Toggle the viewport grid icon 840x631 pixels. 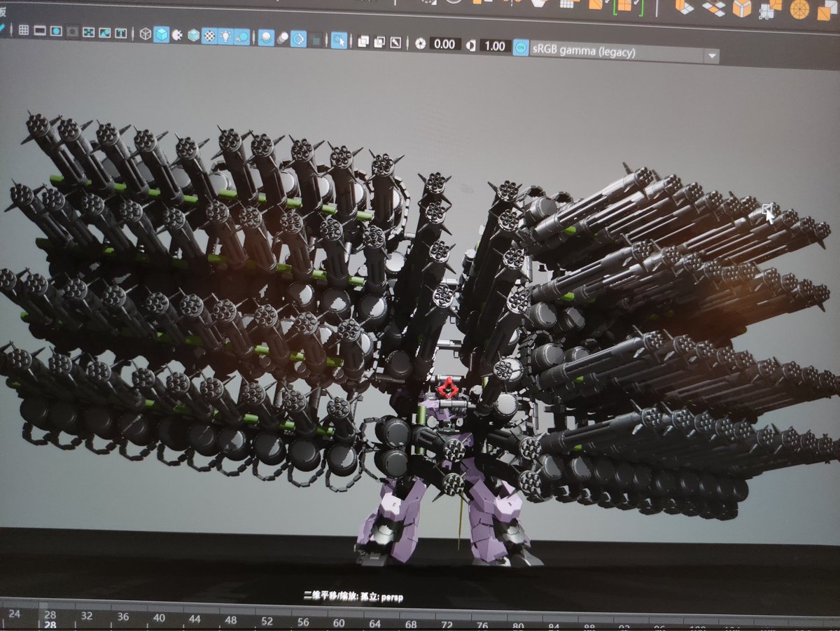coord(23,30)
